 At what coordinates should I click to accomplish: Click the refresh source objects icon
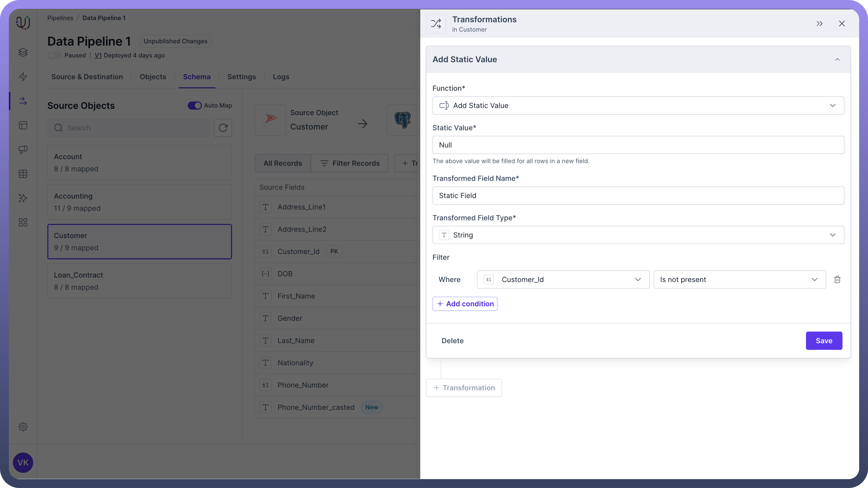point(223,128)
